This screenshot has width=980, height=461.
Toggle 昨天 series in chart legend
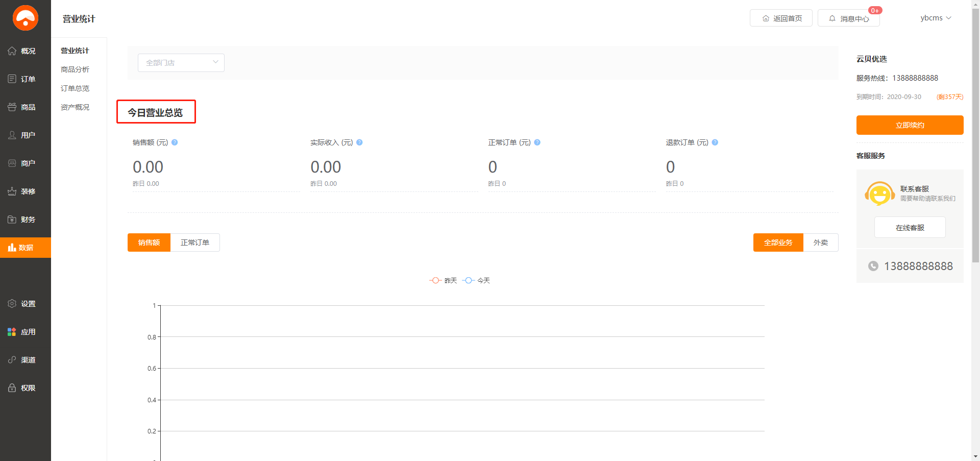444,280
